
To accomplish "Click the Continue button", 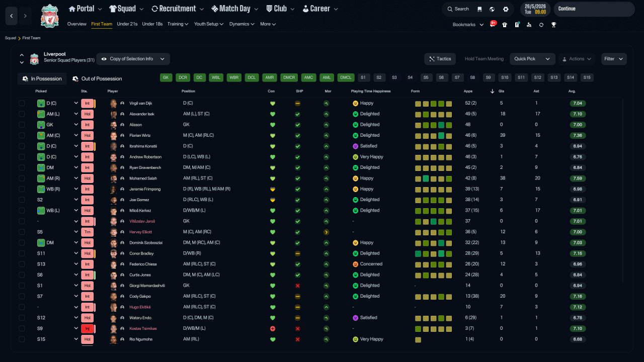I will [594, 9].
